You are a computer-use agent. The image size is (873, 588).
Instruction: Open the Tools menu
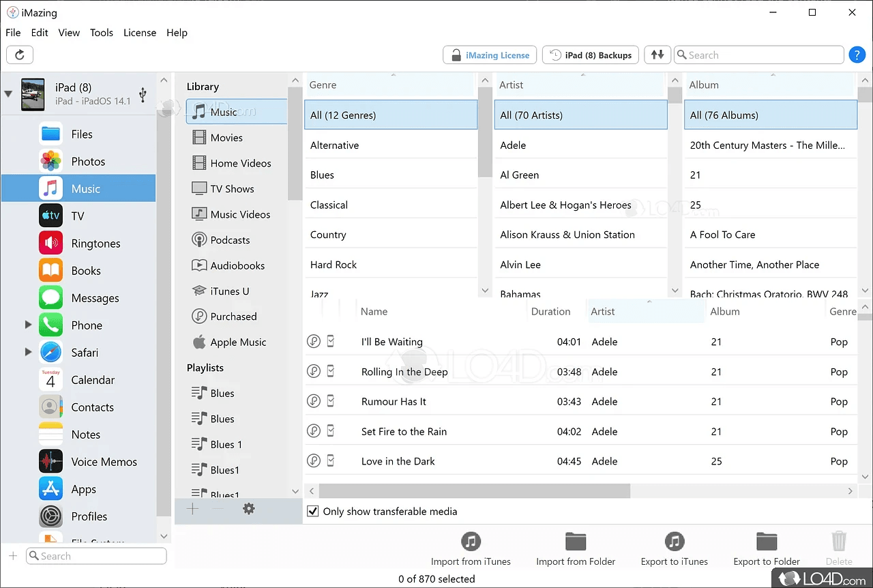102,33
